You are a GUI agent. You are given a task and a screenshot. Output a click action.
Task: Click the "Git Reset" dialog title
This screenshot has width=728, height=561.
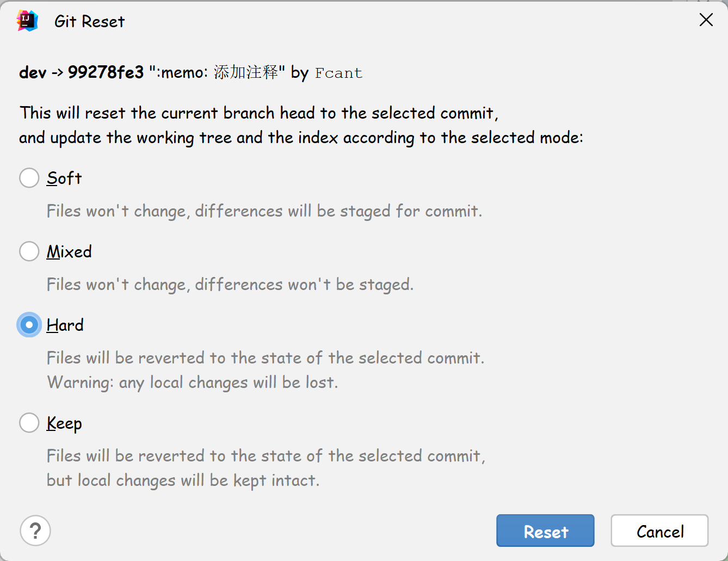[89, 22]
